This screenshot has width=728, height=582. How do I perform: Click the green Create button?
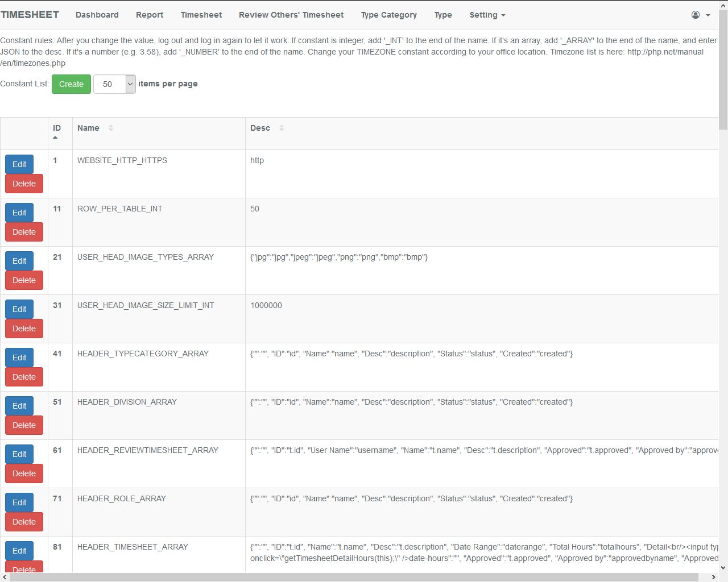click(71, 84)
